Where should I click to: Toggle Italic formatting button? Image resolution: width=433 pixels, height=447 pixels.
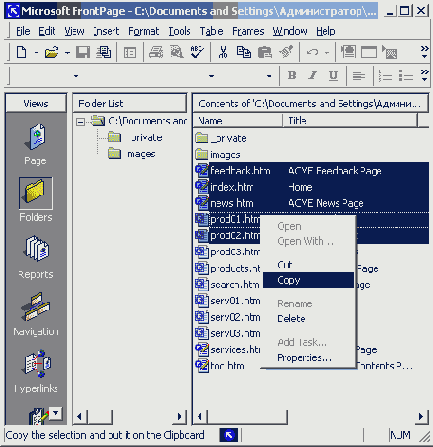[x=313, y=76]
